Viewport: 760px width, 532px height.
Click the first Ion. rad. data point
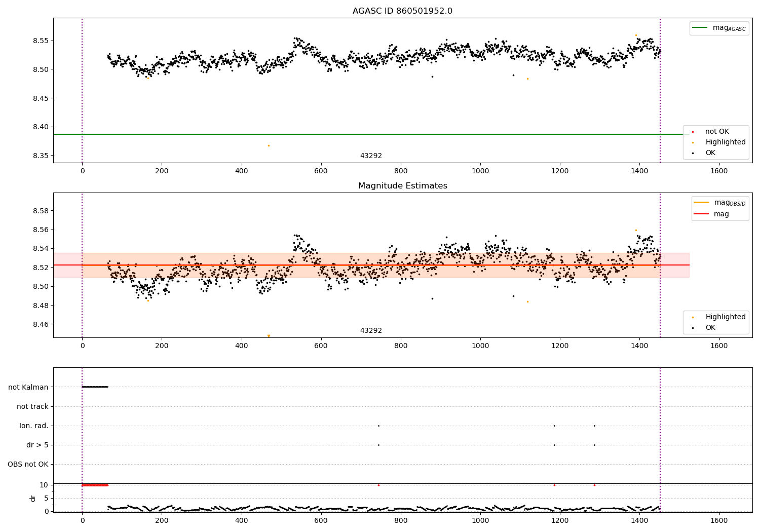(x=378, y=426)
